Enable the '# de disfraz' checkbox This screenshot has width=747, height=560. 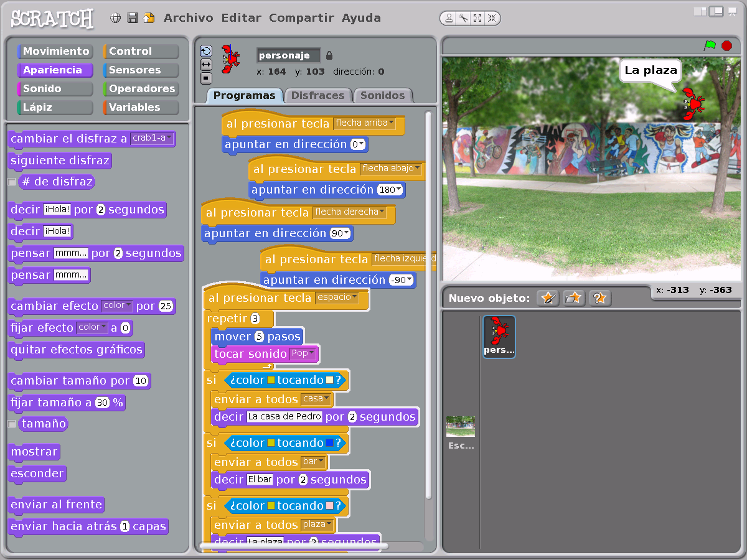coord(12,182)
